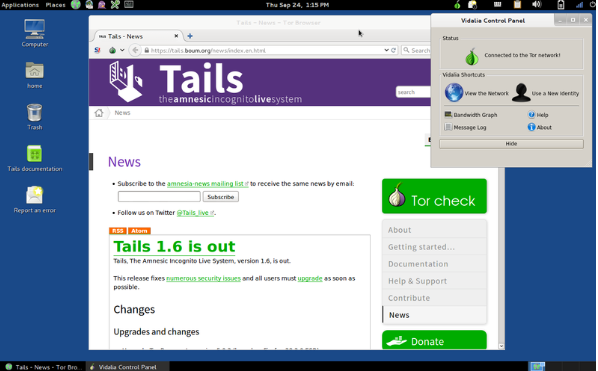598x371 pixels.
Task: Open the Message Log
Action: click(x=466, y=127)
